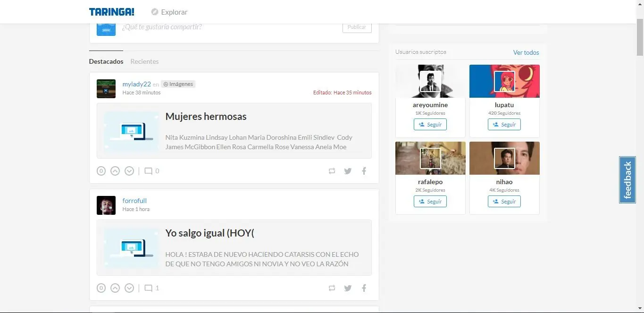Open the Mujeres hermosas post title
Viewport: 644px width, 313px height.
tap(206, 117)
